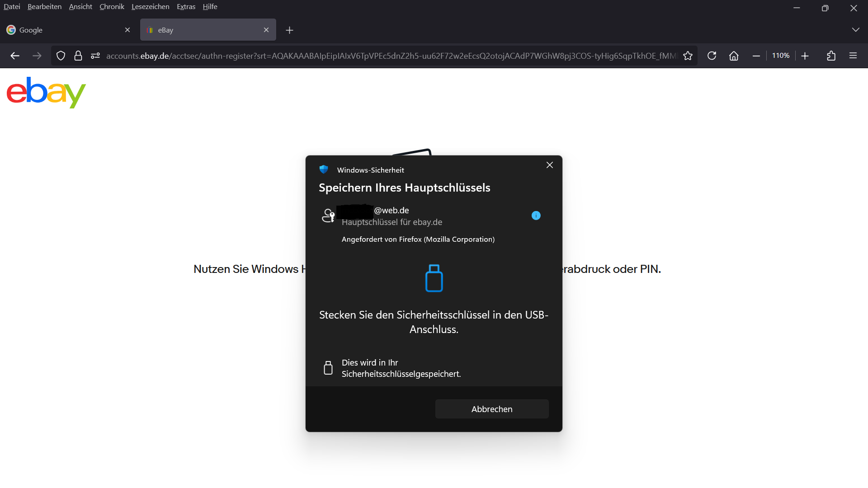Increase the page zoom level
Image resolution: width=868 pixels, height=488 pixels.
click(805, 56)
